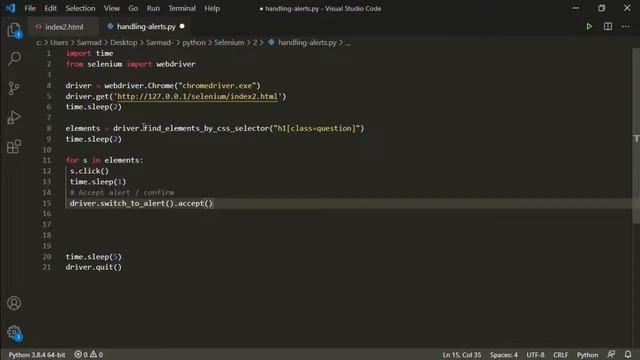Click line number 8 in gutter
Viewport: 640px width, 360px height.
(49, 128)
